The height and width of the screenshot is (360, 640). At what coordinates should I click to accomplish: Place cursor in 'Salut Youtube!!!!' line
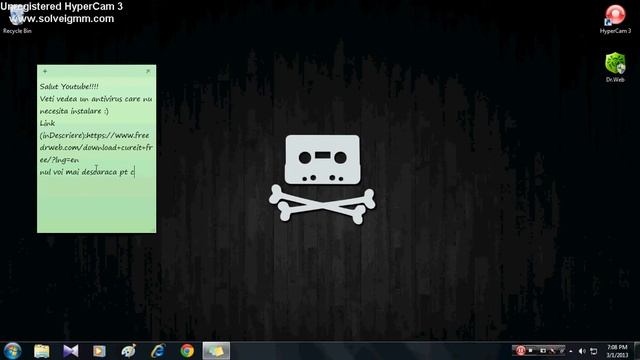coord(69,86)
